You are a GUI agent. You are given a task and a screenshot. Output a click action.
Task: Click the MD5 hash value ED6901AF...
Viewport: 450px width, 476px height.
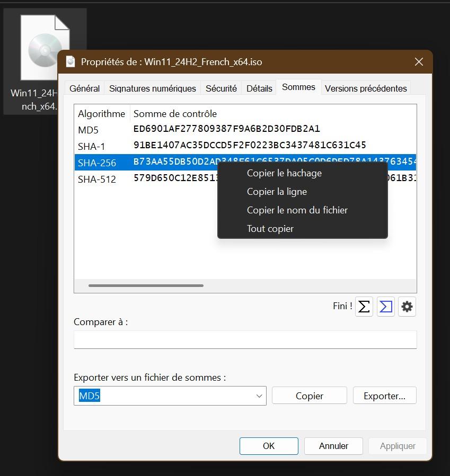click(227, 129)
